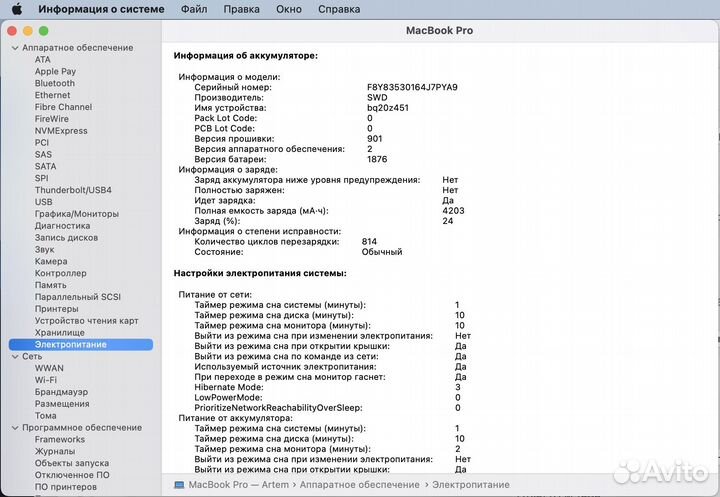The height and width of the screenshot is (497, 720).
Task: Select FireWire in the sidebar
Action: click(51, 119)
